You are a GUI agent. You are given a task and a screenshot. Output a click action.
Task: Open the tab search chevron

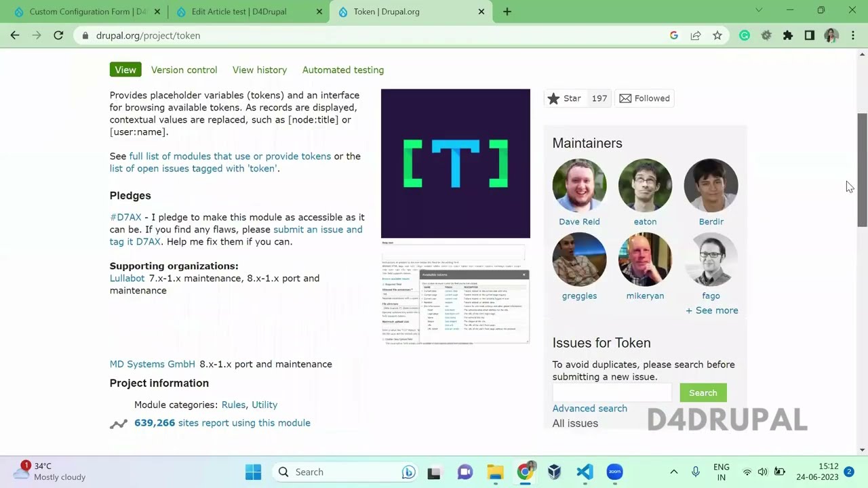point(759,10)
